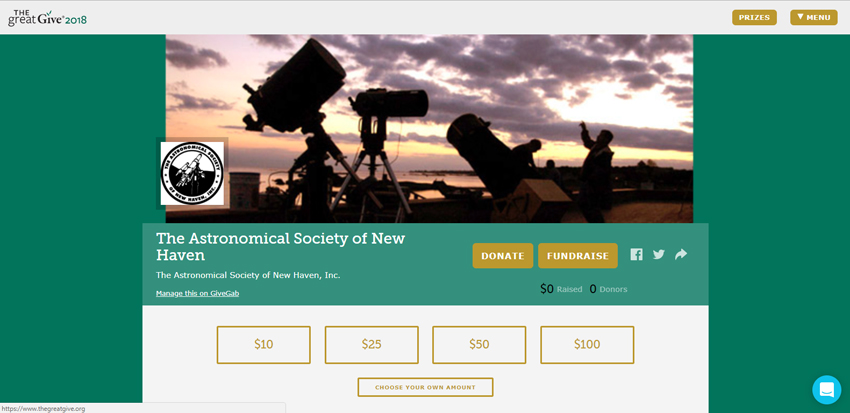
Task: Click the Astronomical Society round logo
Action: (192, 173)
